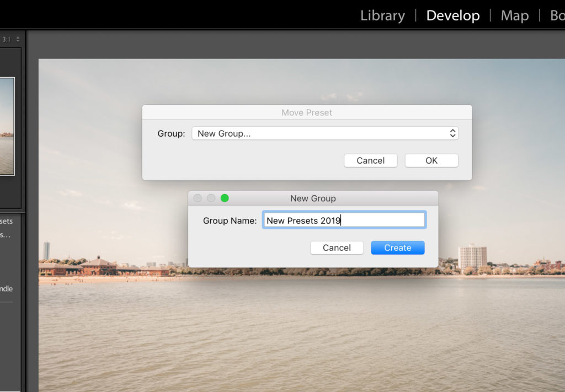Click Create to make the new group
Viewport: 565px width, 392px height.
(x=397, y=248)
